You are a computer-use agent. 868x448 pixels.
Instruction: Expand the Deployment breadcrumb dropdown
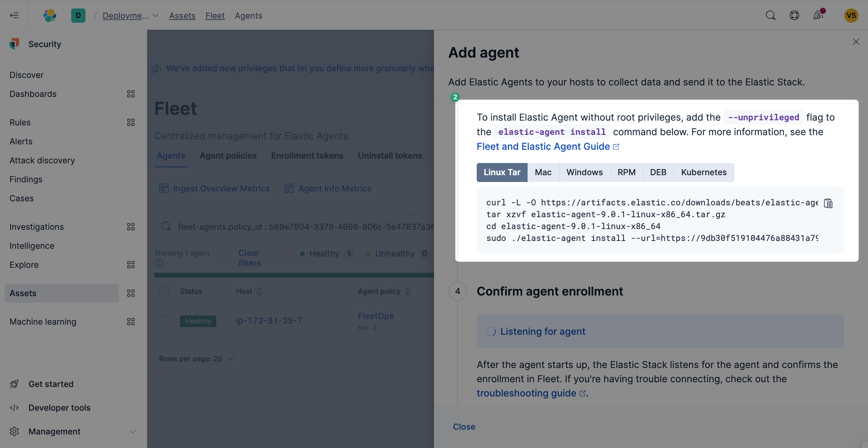156,16
